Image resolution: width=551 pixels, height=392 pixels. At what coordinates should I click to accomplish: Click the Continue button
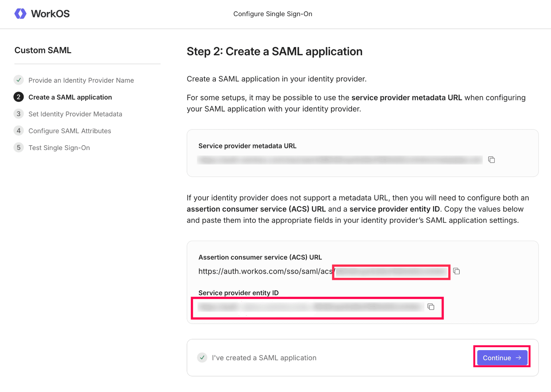click(x=502, y=358)
